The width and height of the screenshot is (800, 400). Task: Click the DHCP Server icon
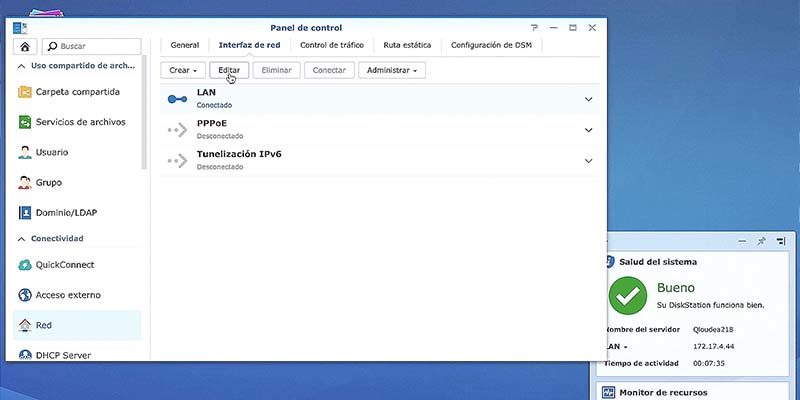tap(24, 355)
